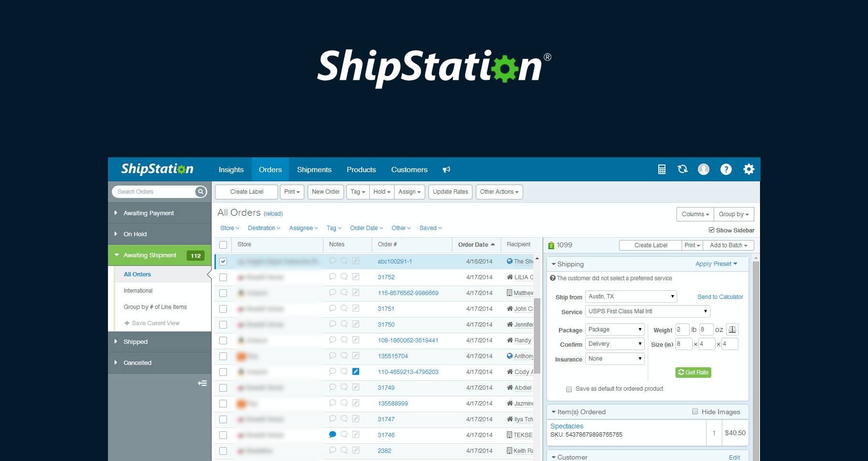Toggle the Show Sidebar checkbox

tap(711, 230)
